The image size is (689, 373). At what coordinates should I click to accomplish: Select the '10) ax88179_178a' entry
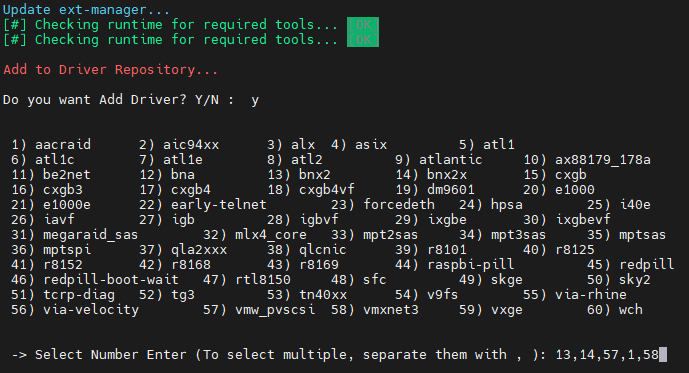(x=587, y=159)
